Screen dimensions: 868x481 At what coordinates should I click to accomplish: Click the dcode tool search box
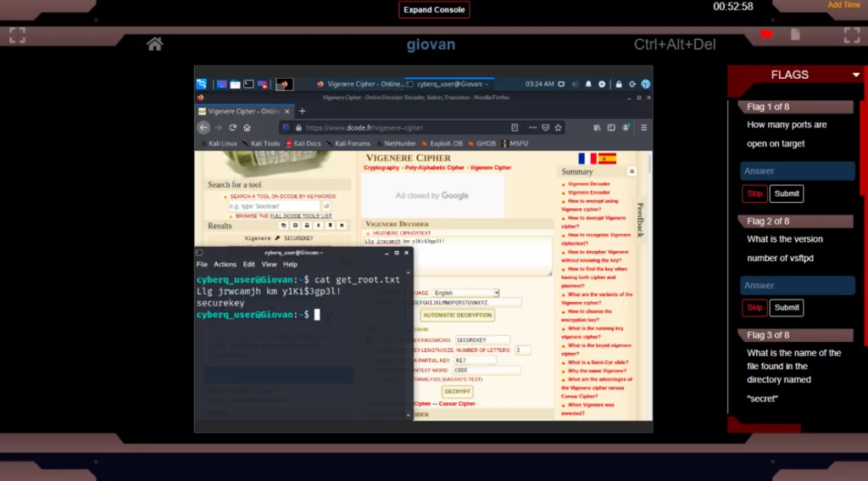tap(274, 206)
